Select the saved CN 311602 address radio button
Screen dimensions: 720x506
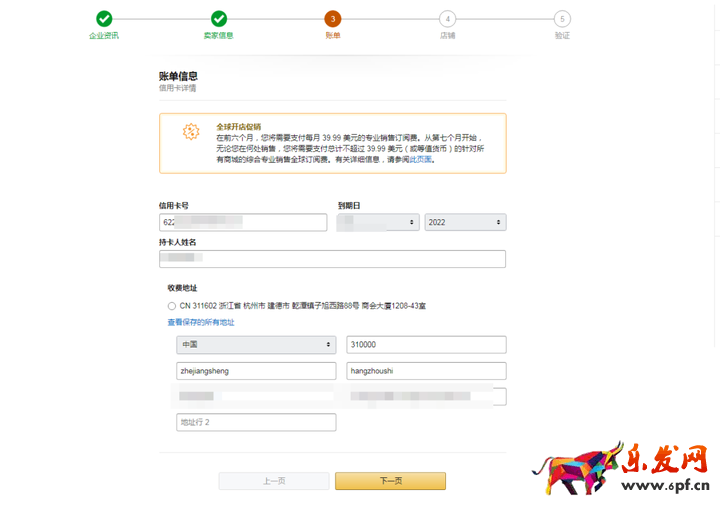[172, 305]
